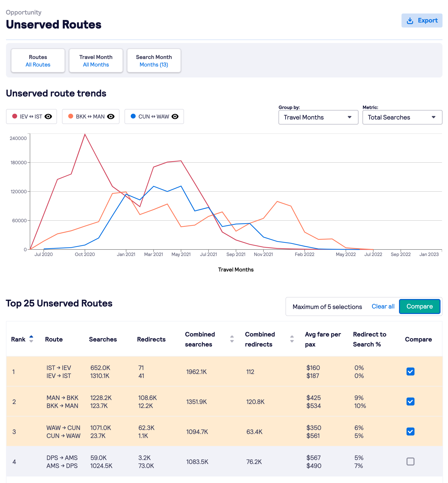Toggle visibility of IEV ⇔ IST line

click(48, 116)
